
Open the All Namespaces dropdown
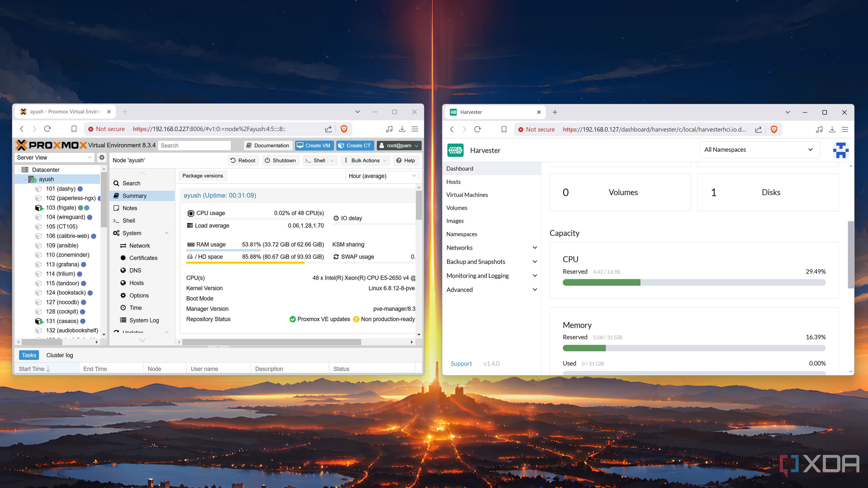click(759, 149)
